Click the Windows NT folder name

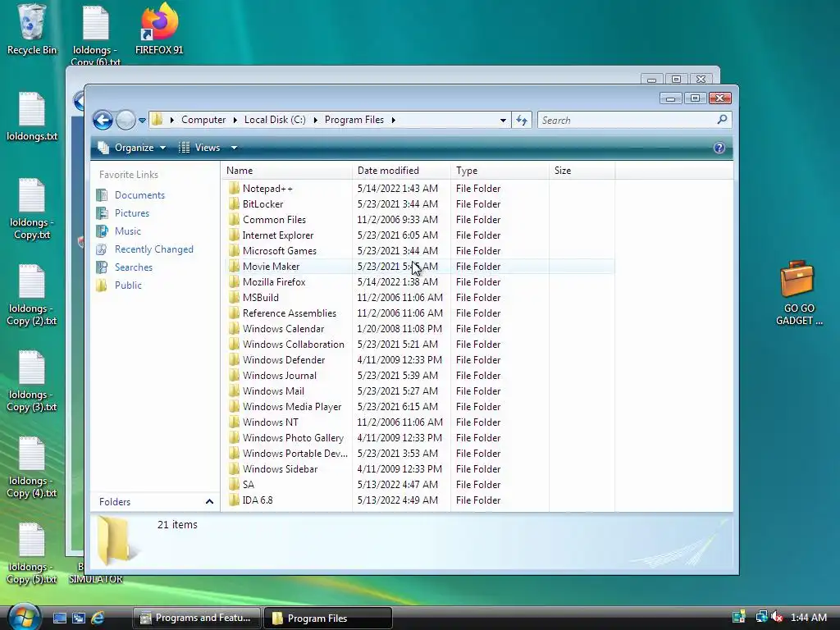coord(270,422)
